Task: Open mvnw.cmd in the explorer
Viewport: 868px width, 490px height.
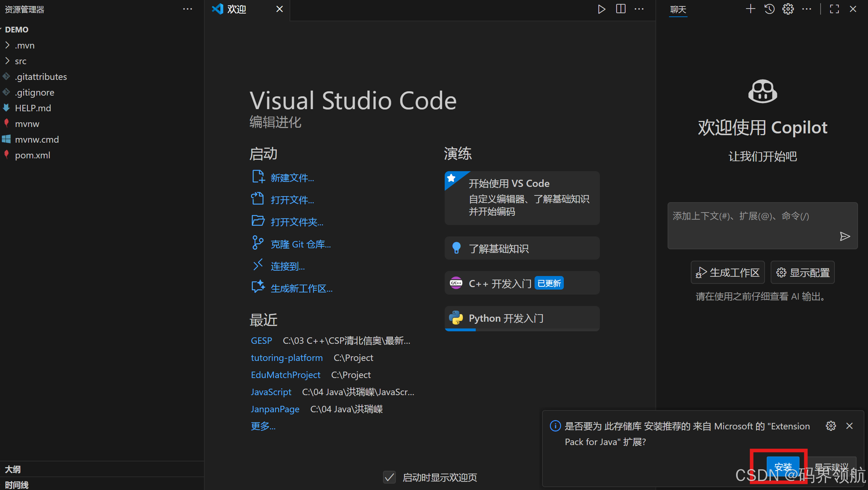Action: coord(37,139)
